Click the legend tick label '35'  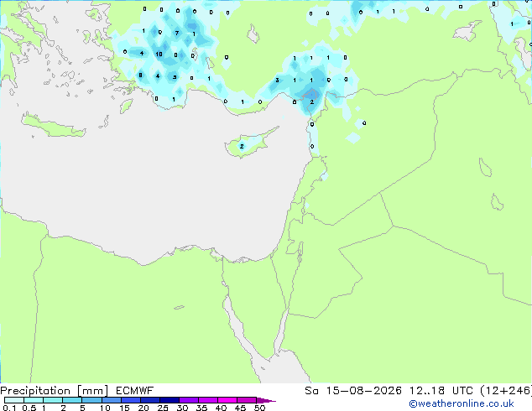click(x=201, y=408)
